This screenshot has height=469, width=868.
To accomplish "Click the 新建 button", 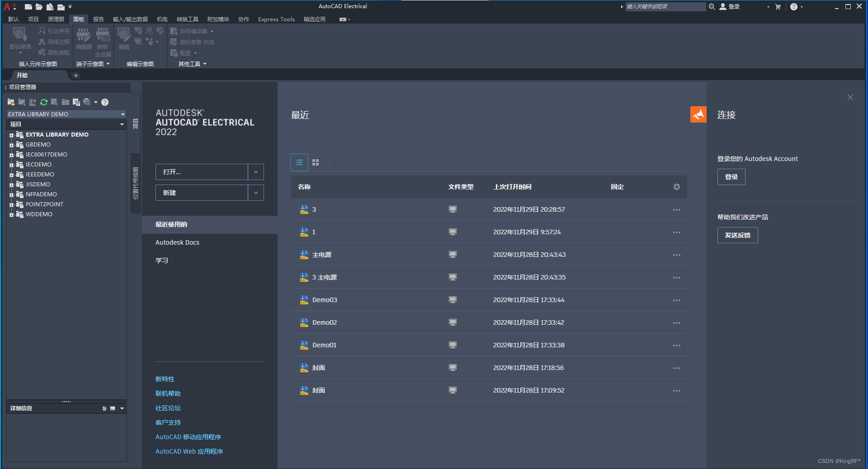I will [202, 193].
